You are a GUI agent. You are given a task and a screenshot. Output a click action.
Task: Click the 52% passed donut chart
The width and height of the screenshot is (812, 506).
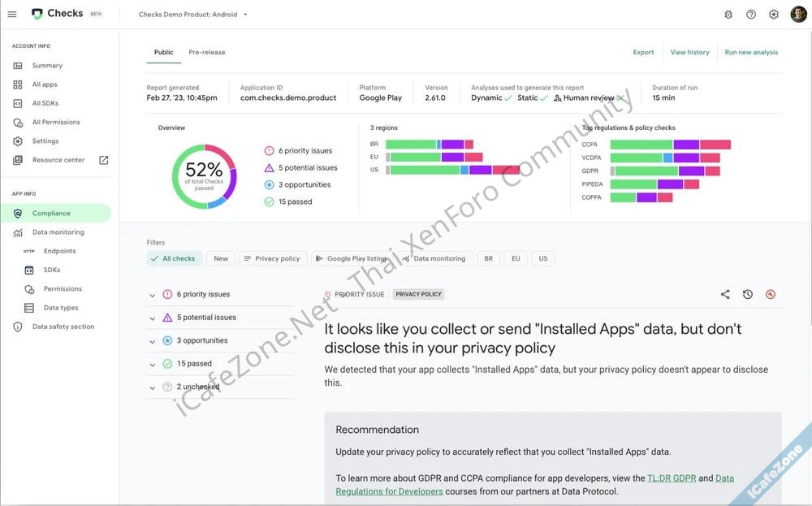[204, 176]
